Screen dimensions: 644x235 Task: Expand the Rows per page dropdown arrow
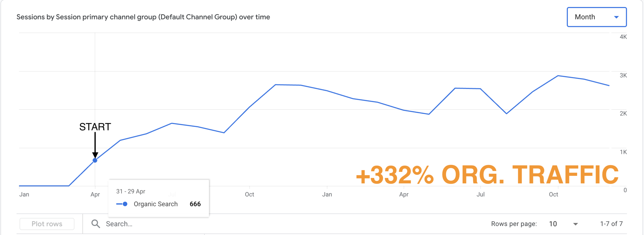[x=575, y=224]
